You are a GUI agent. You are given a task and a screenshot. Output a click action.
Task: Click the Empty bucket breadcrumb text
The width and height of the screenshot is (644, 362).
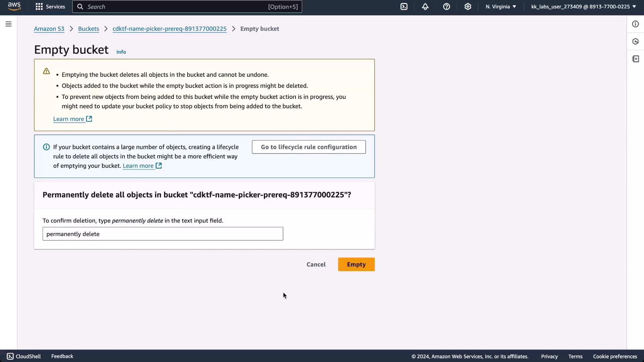(260, 29)
